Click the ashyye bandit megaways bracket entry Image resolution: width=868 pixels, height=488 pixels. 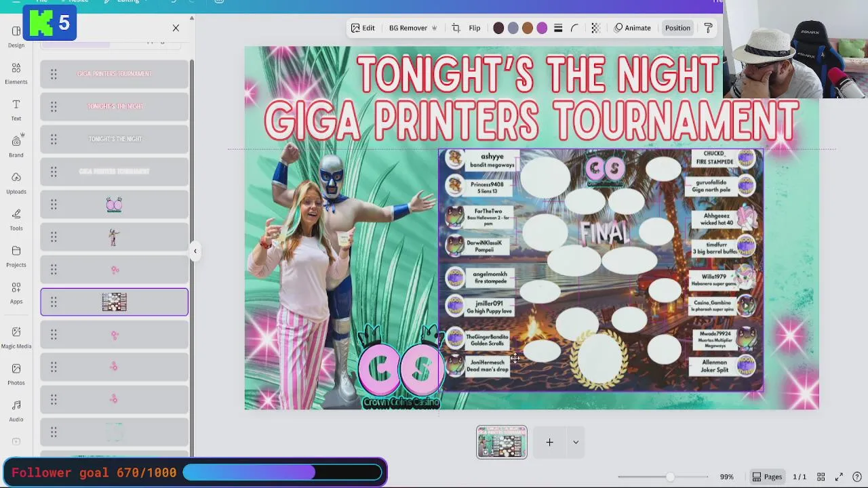click(x=483, y=161)
